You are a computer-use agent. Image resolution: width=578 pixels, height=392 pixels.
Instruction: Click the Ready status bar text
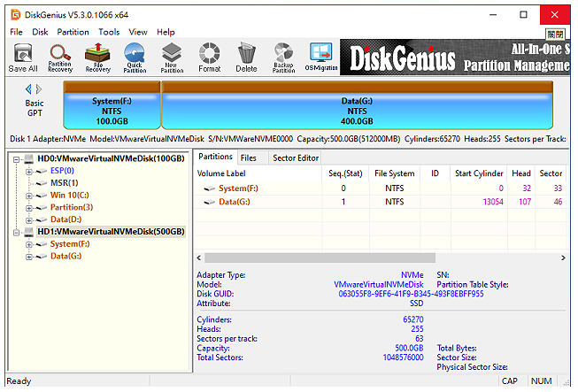pyautogui.click(x=19, y=381)
